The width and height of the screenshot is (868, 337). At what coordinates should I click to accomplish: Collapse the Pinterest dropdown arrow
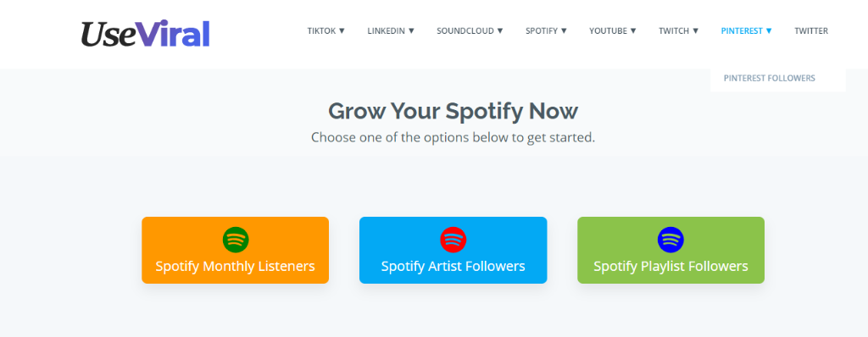(x=768, y=31)
